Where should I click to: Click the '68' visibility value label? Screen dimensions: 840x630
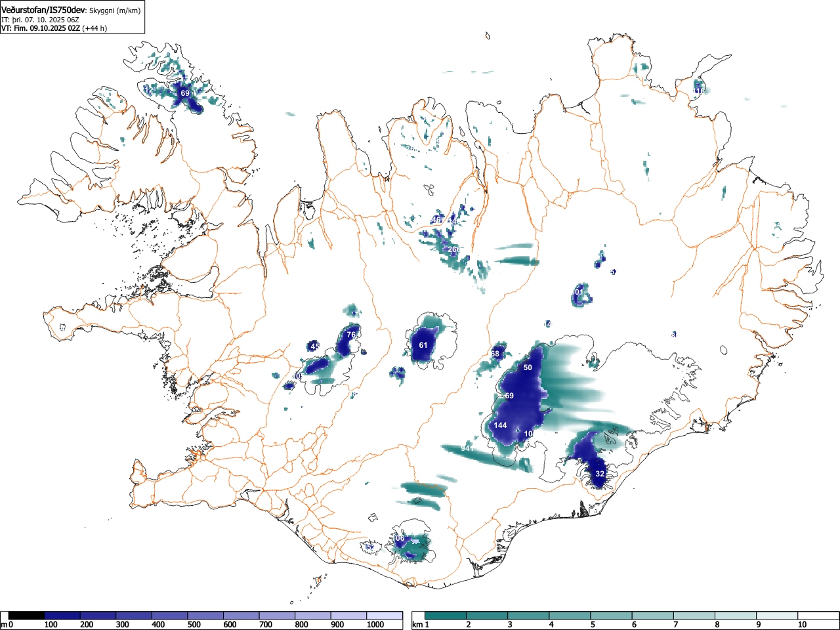(495, 354)
